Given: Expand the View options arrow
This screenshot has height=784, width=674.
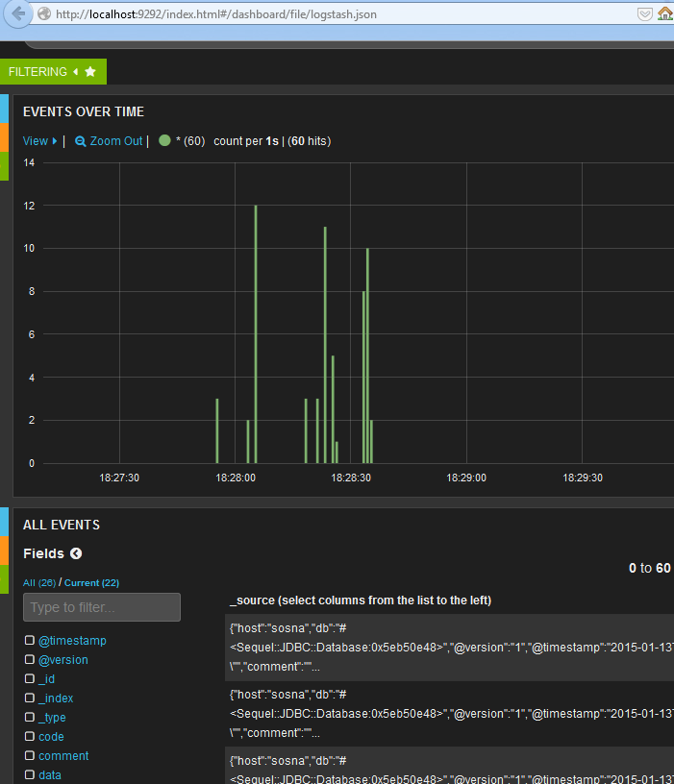Looking at the screenshot, I should point(55,141).
